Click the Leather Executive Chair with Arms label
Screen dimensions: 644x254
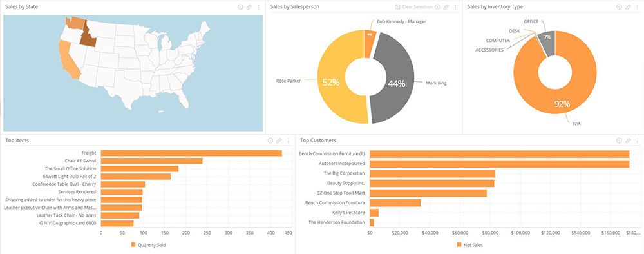point(50,208)
